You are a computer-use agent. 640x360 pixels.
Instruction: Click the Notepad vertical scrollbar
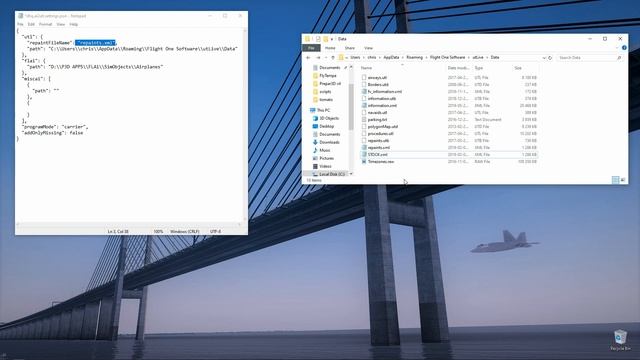[x=245, y=124]
